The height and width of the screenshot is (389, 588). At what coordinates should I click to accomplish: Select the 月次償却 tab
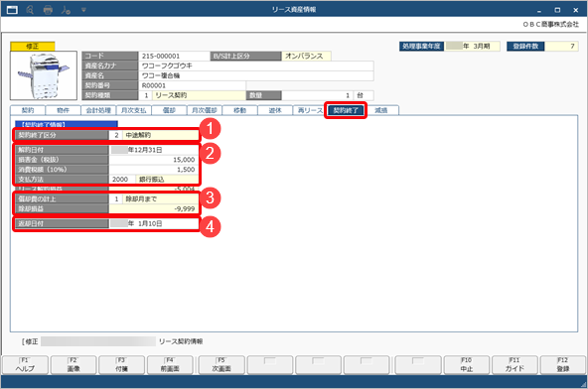(x=205, y=110)
